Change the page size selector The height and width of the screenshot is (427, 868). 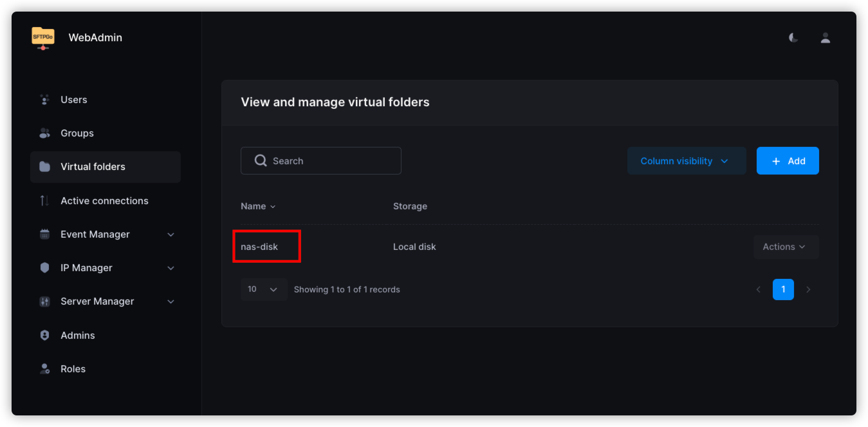coord(263,289)
